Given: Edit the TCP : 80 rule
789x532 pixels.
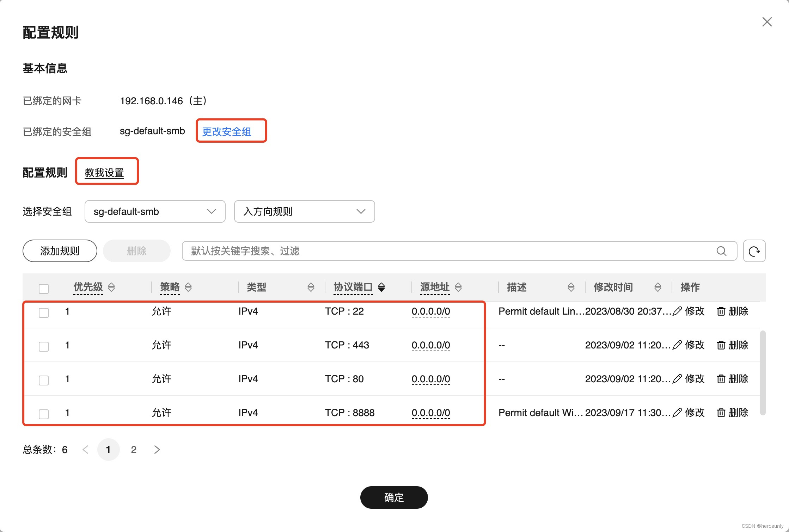Looking at the screenshot, I should click(689, 379).
